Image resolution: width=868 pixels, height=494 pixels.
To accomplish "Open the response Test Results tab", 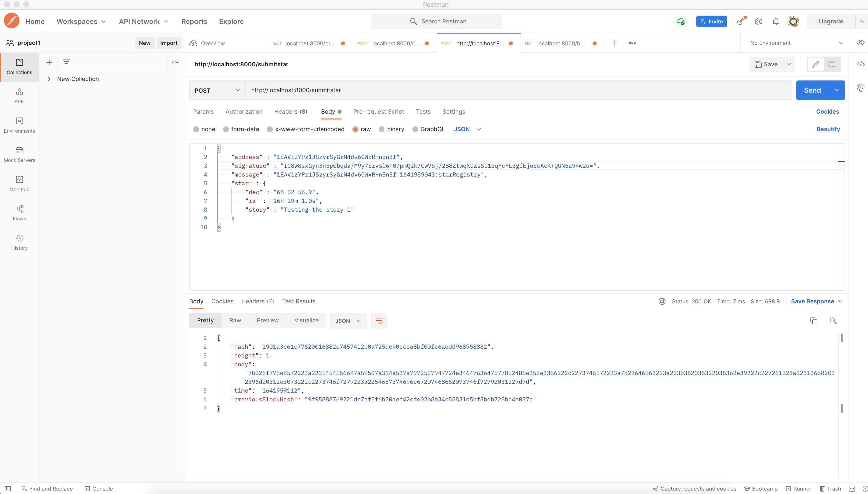I will point(299,301).
